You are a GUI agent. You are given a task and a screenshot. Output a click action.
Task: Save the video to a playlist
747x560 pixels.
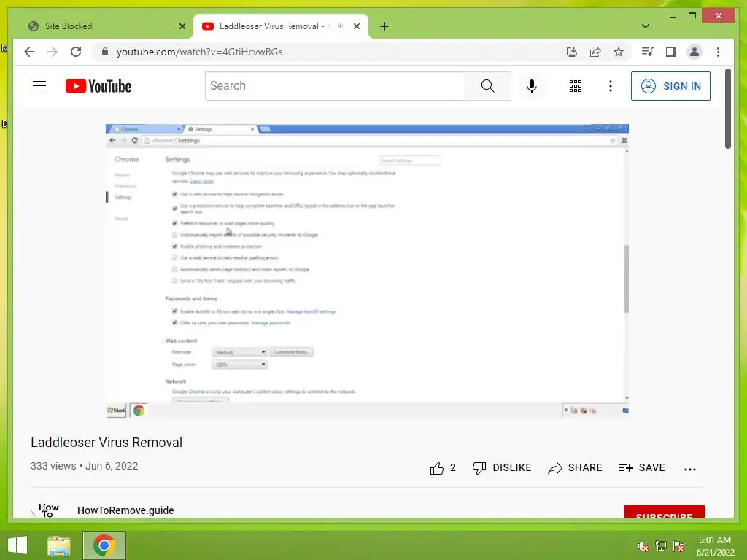pos(641,468)
